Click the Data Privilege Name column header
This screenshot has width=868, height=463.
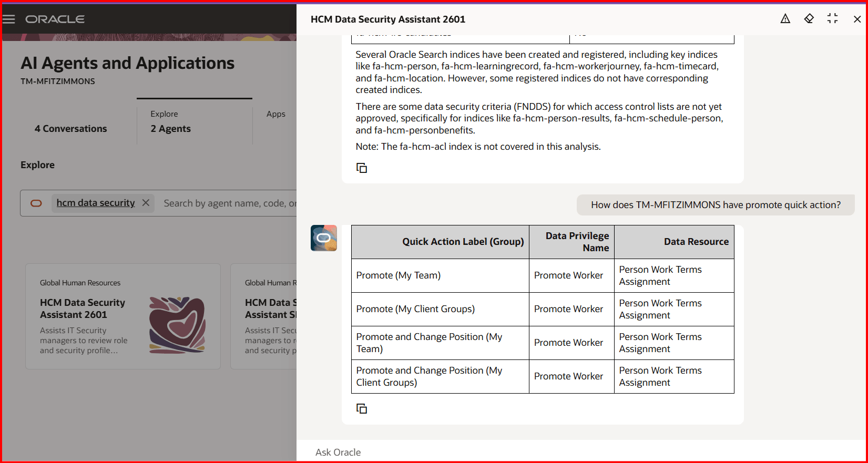pos(571,242)
